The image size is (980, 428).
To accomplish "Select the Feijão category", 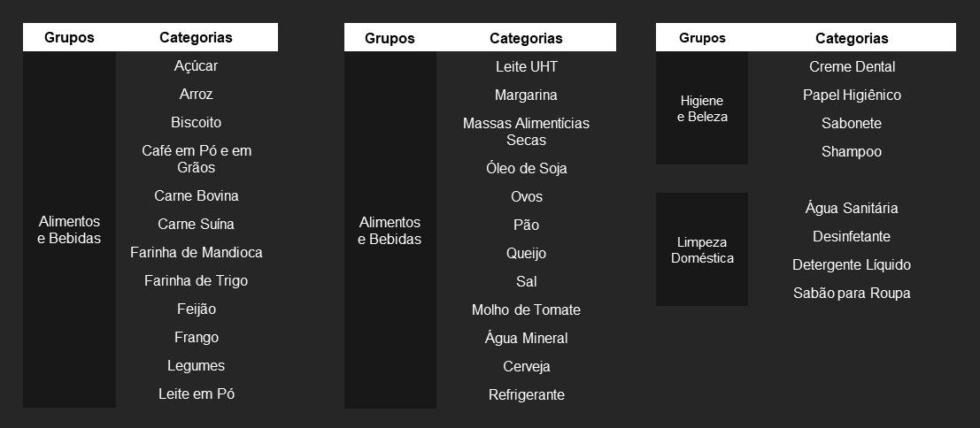I will pyautogui.click(x=197, y=310).
